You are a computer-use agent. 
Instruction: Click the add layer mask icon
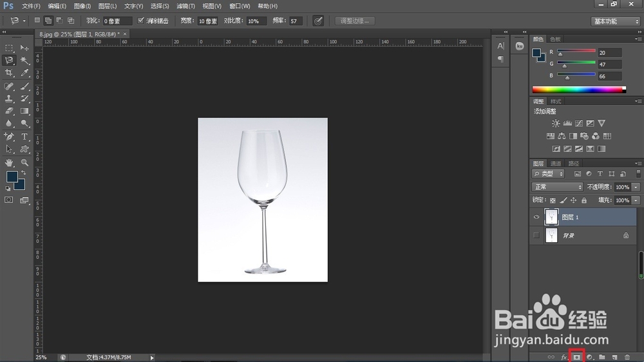coord(576,357)
